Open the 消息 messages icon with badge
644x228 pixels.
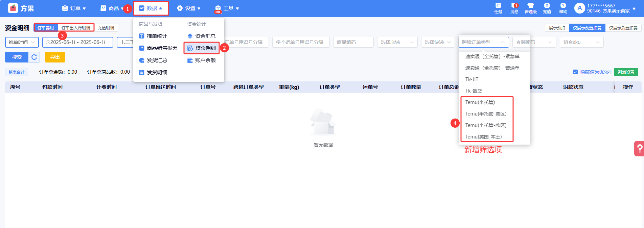point(514,6)
